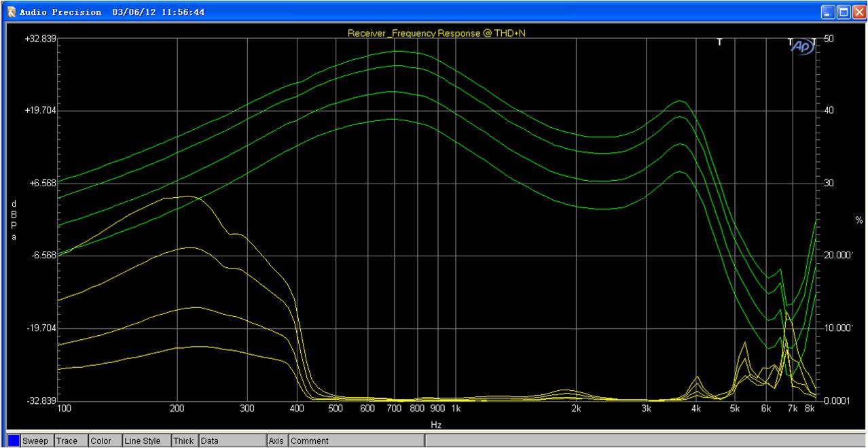Click the +32.839 left axis label

click(x=40, y=39)
